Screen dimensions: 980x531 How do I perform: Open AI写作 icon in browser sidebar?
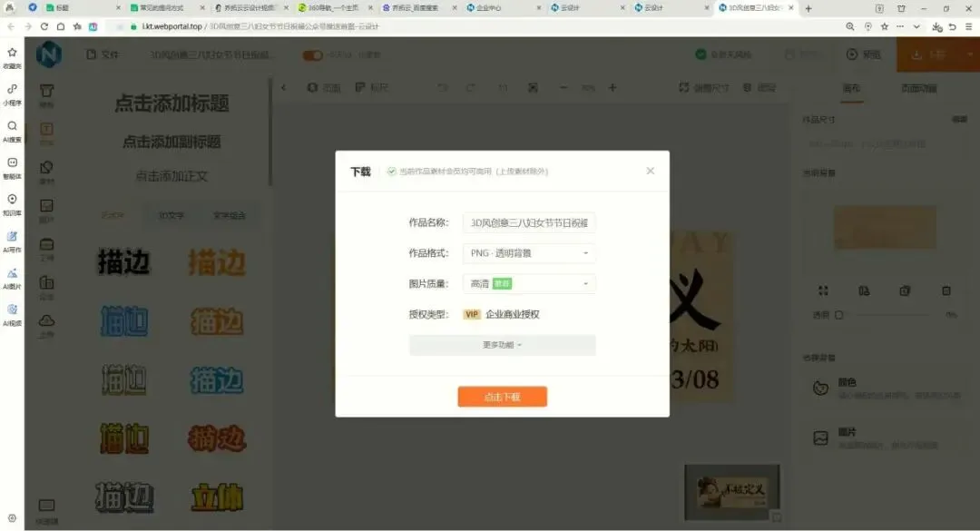tap(12, 236)
